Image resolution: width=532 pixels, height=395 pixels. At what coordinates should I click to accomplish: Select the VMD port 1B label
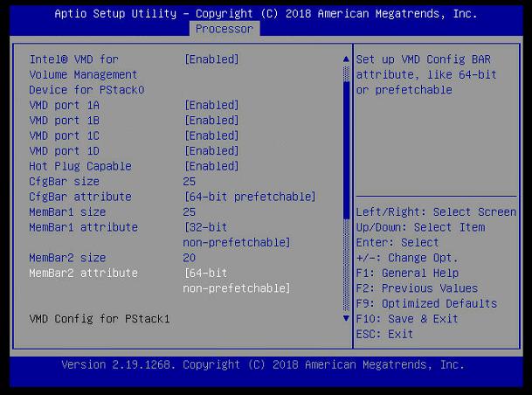click(65, 121)
